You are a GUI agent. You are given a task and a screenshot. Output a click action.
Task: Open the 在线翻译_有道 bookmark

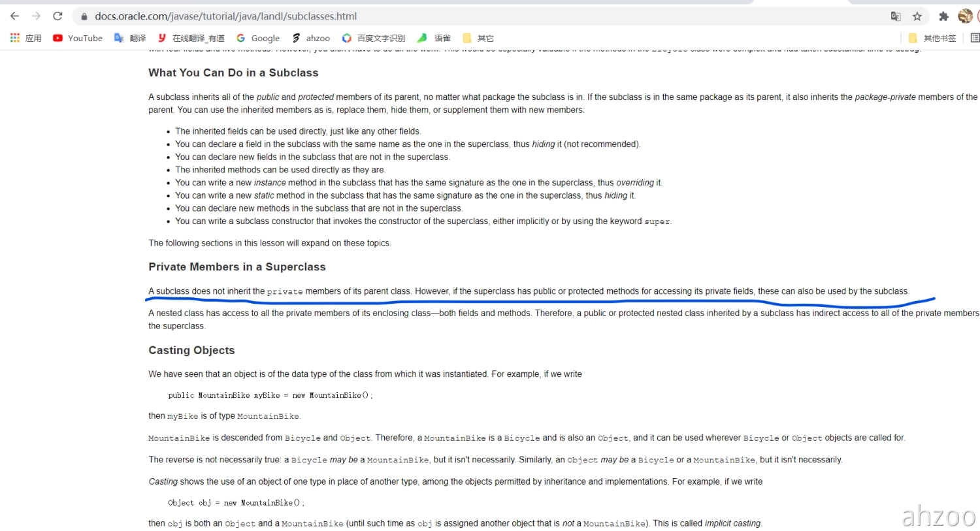191,38
